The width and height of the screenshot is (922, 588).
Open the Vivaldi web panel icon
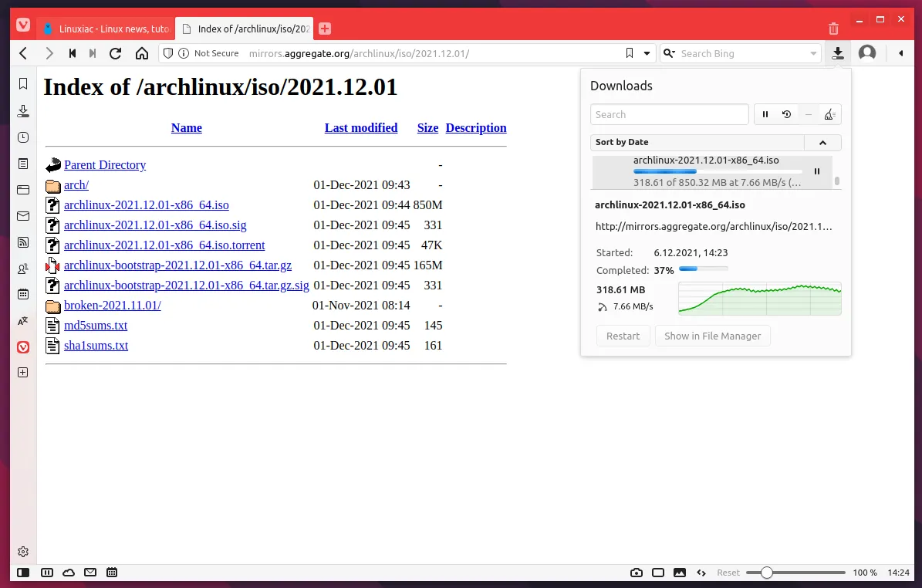click(23, 347)
